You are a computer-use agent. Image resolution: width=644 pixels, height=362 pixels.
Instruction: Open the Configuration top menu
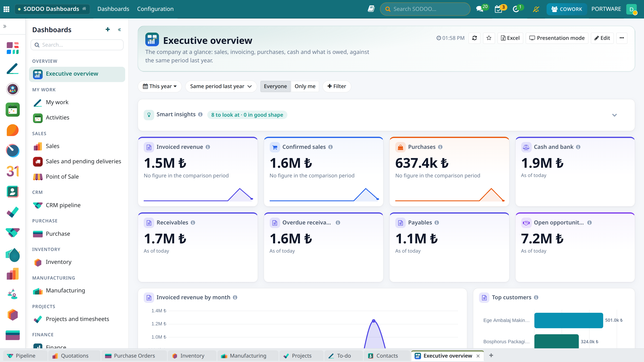(x=155, y=9)
